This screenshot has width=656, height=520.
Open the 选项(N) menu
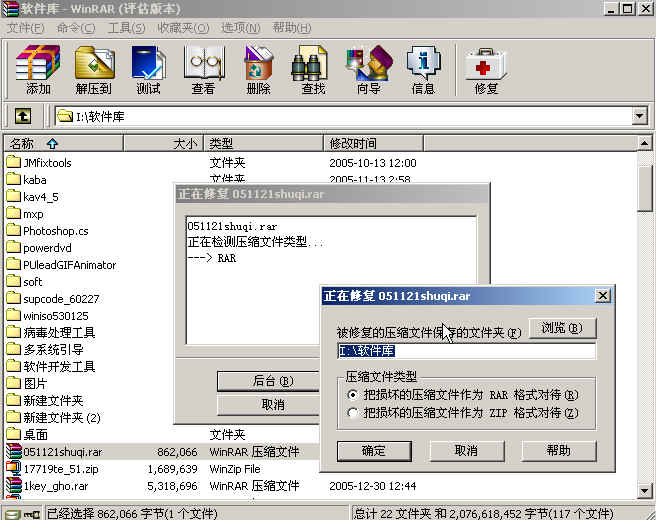tap(241, 28)
